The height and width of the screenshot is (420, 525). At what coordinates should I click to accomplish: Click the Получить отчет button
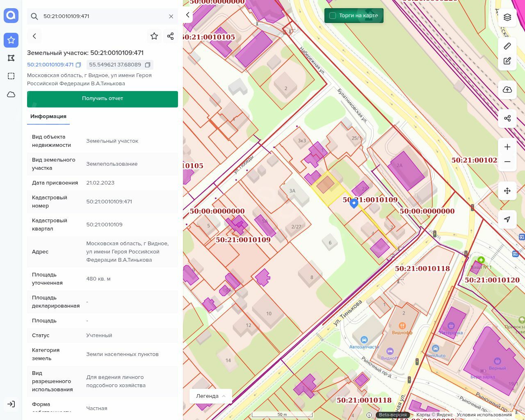tap(103, 99)
